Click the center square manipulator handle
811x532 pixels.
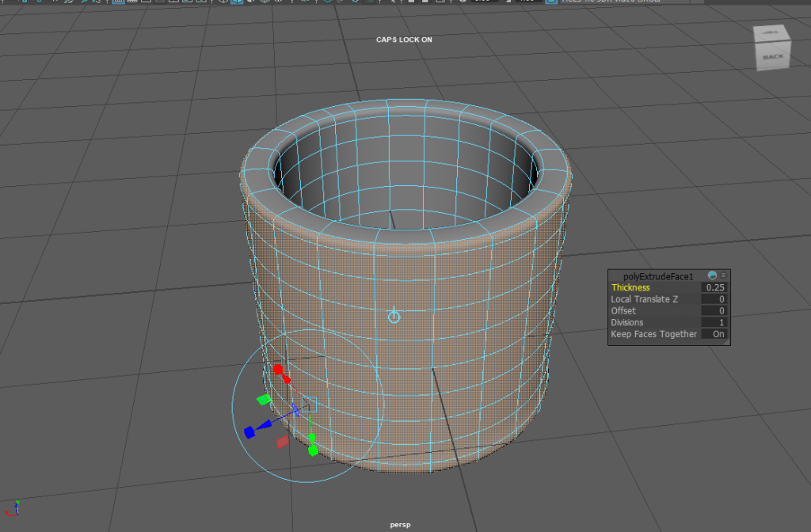pos(309,405)
